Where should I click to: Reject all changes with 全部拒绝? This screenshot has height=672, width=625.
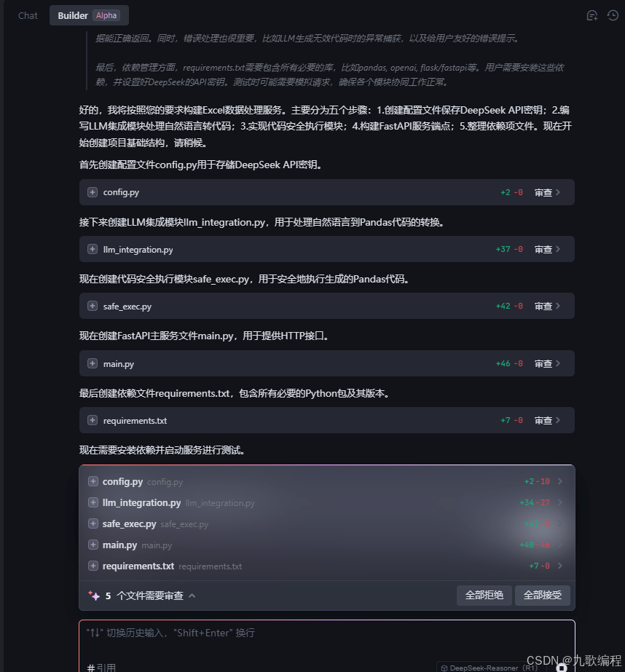[x=484, y=596]
